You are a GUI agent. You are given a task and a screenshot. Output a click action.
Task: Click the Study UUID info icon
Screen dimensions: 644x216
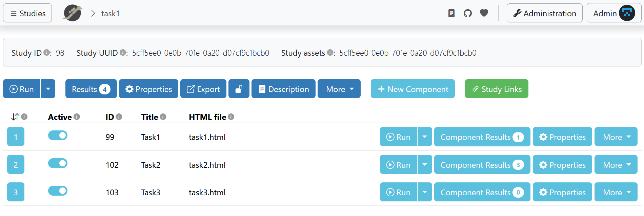(123, 53)
